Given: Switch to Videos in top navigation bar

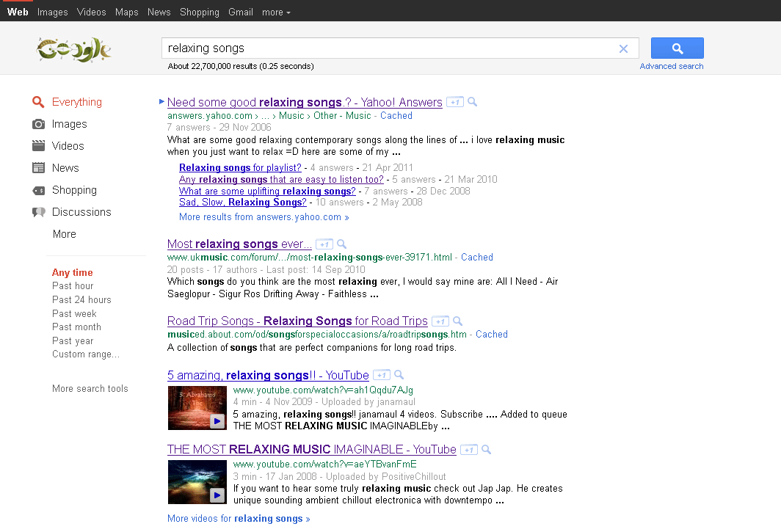Looking at the screenshot, I should (92, 12).
